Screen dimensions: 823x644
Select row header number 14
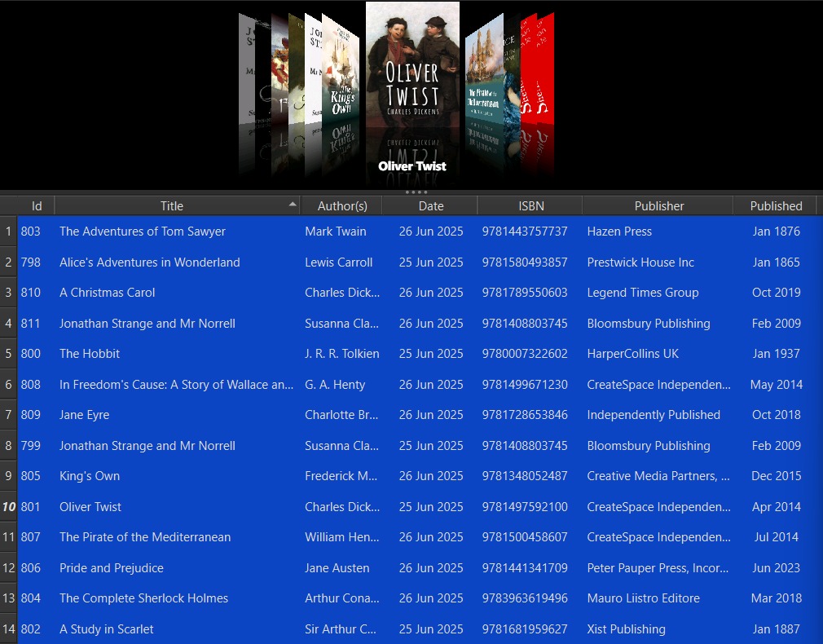click(x=8, y=629)
